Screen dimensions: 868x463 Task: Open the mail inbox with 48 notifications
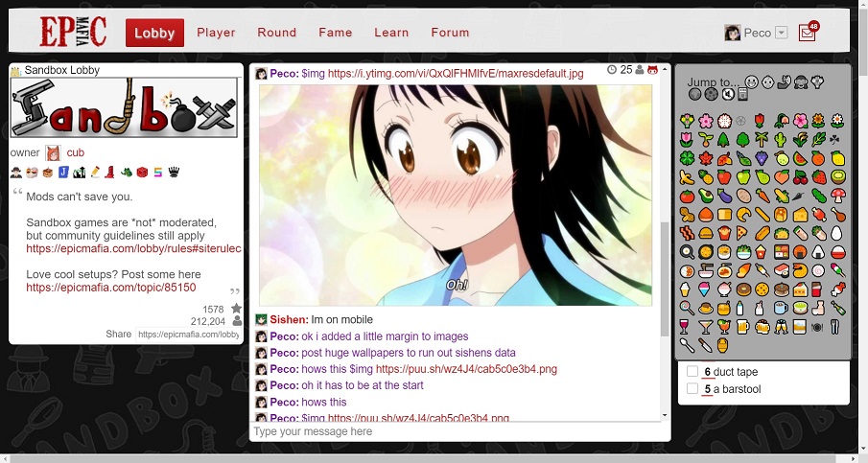[808, 33]
